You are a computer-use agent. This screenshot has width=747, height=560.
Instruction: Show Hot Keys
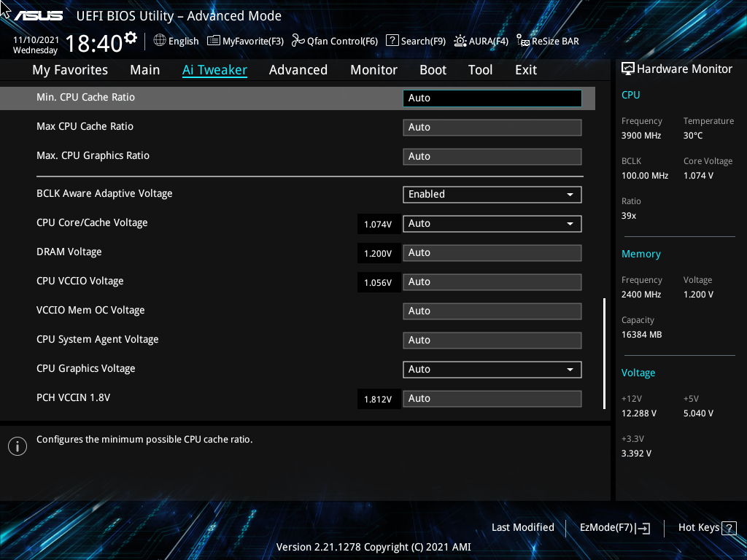click(708, 528)
